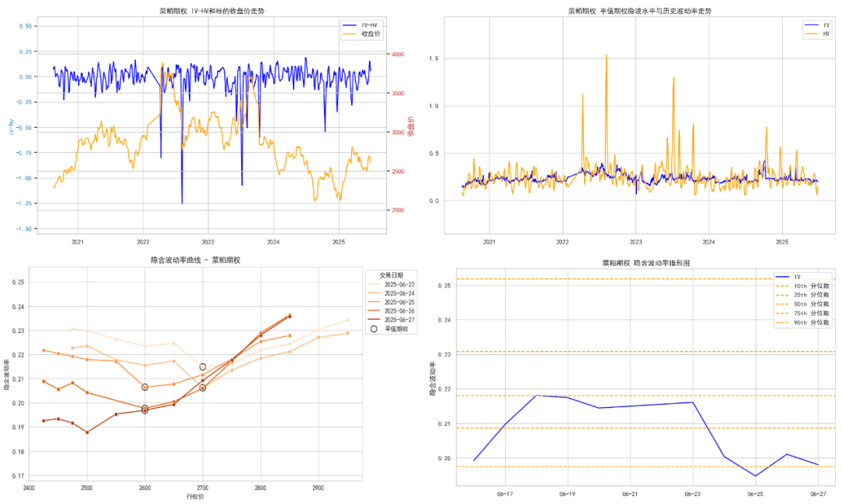
Task: Click the 06-23 date tick on cone chart
Action: tap(692, 494)
